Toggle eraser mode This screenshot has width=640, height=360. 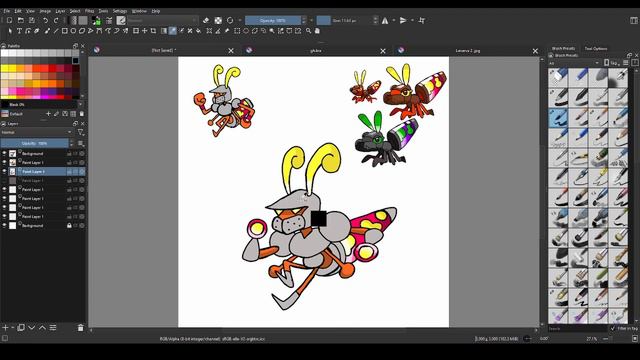pos(206,20)
